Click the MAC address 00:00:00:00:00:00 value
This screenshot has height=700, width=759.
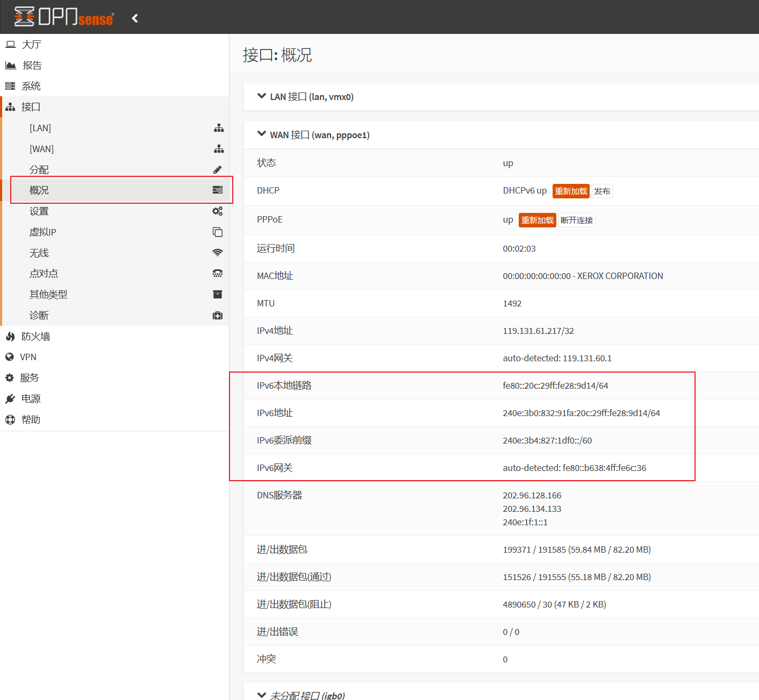pos(536,276)
